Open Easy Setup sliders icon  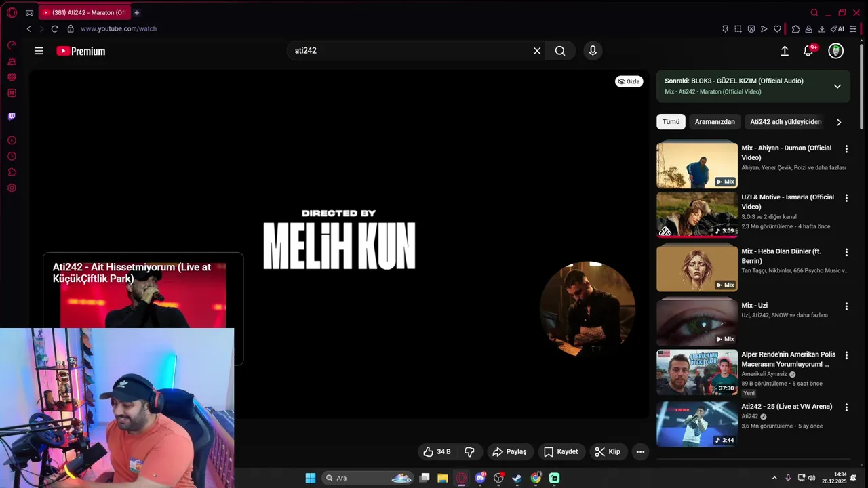click(853, 29)
